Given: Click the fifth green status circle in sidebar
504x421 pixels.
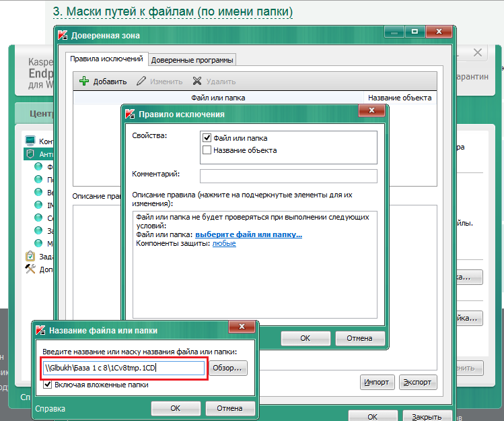Looking at the screenshot, I should [x=38, y=218].
